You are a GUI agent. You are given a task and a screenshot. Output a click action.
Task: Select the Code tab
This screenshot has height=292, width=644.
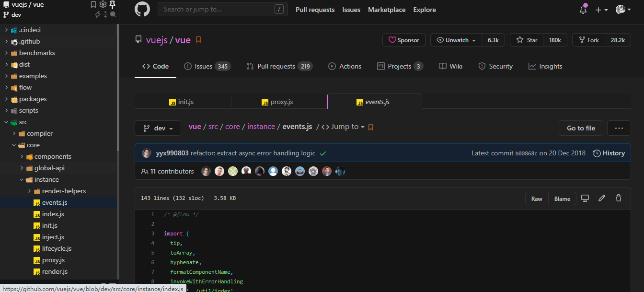155,66
